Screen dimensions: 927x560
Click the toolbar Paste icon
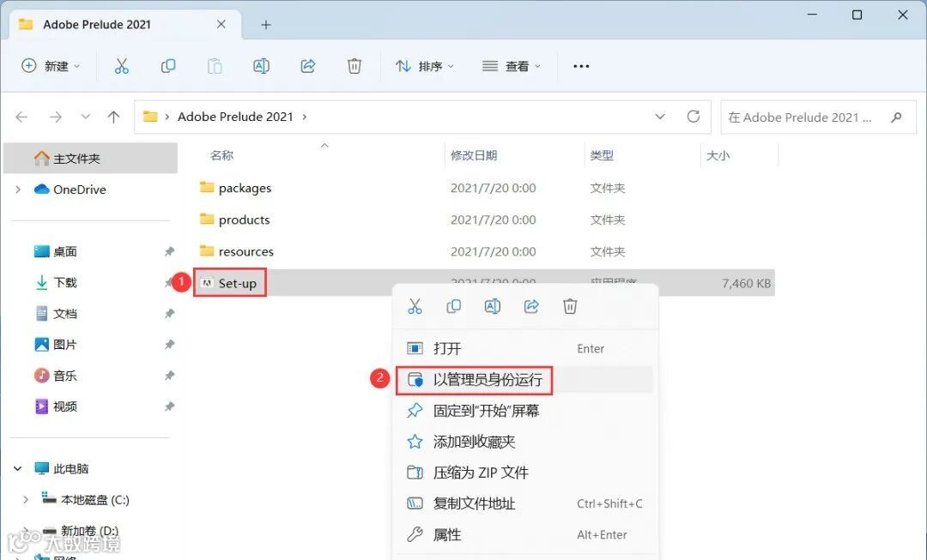tap(215, 65)
